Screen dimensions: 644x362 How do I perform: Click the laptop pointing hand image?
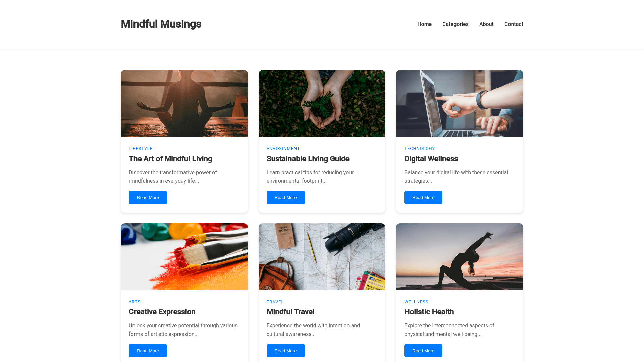460,104
